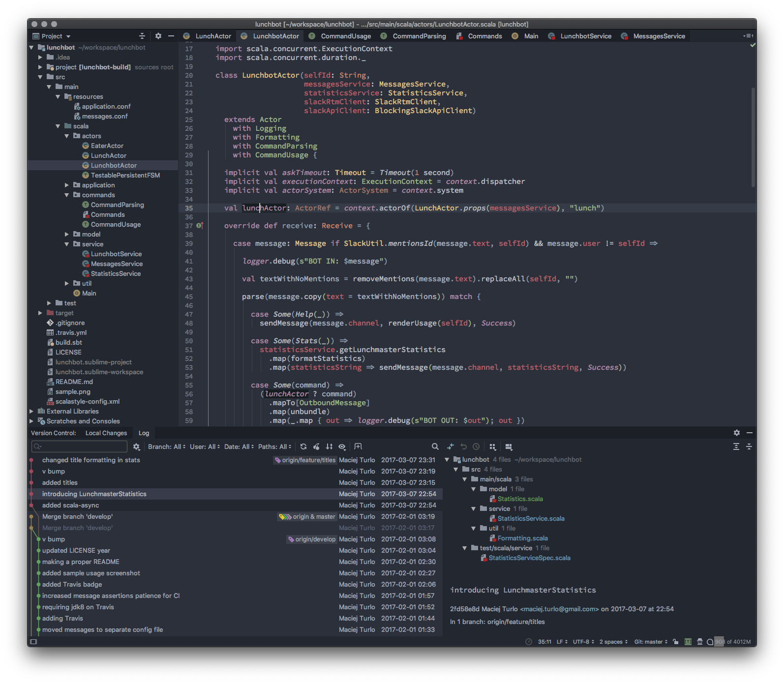Open the Git: master branch selector
Screen dimensions: 784x683
(651, 642)
